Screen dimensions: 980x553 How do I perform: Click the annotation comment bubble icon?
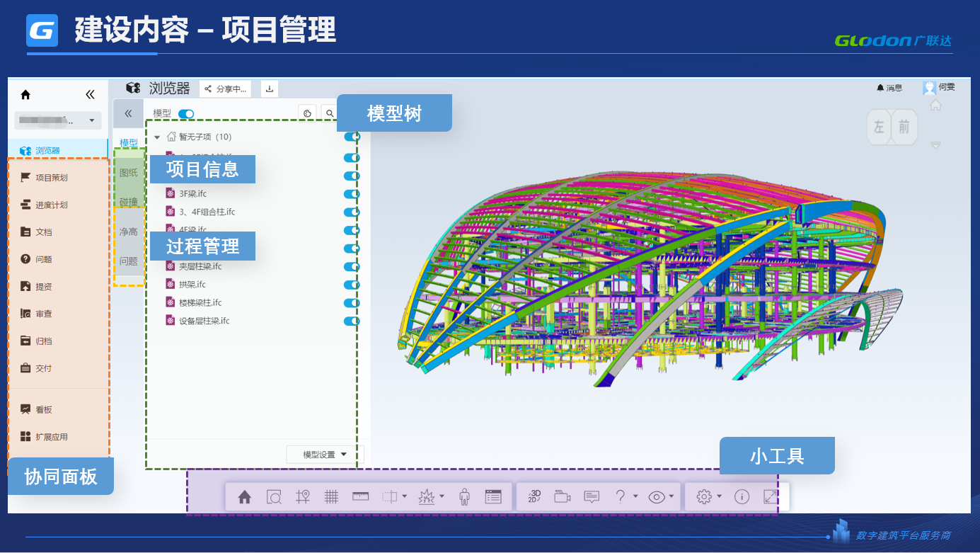coord(592,497)
